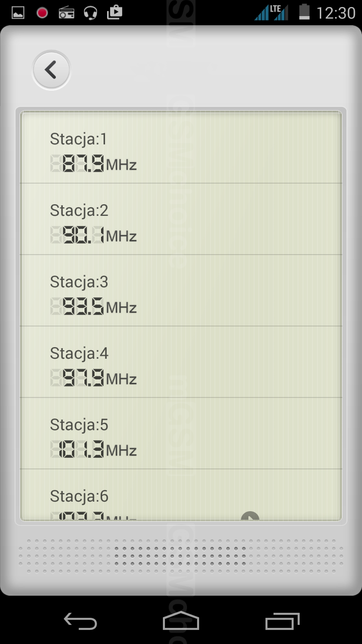Select Stacja:1 at 87.9 MHz
Image resolution: width=362 pixels, height=644 pixels.
(x=181, y=148)
